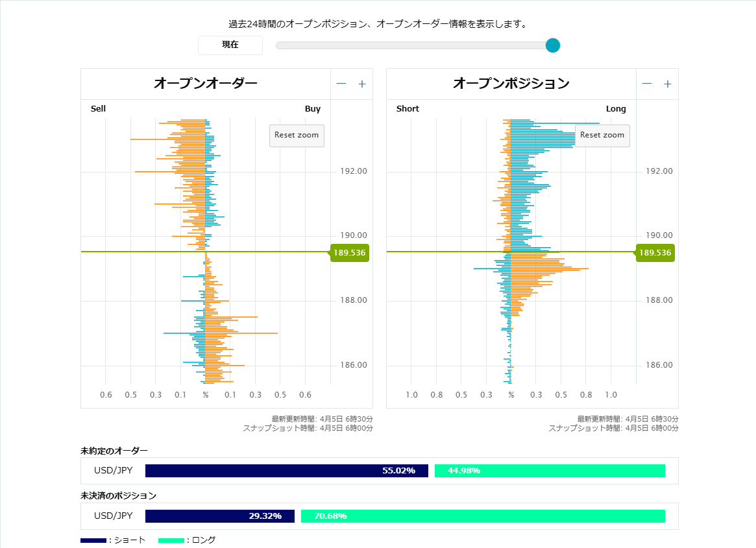756x548 pixels.
Task: Click the 70.68% long positions bar
Action: tap(483, 516)
